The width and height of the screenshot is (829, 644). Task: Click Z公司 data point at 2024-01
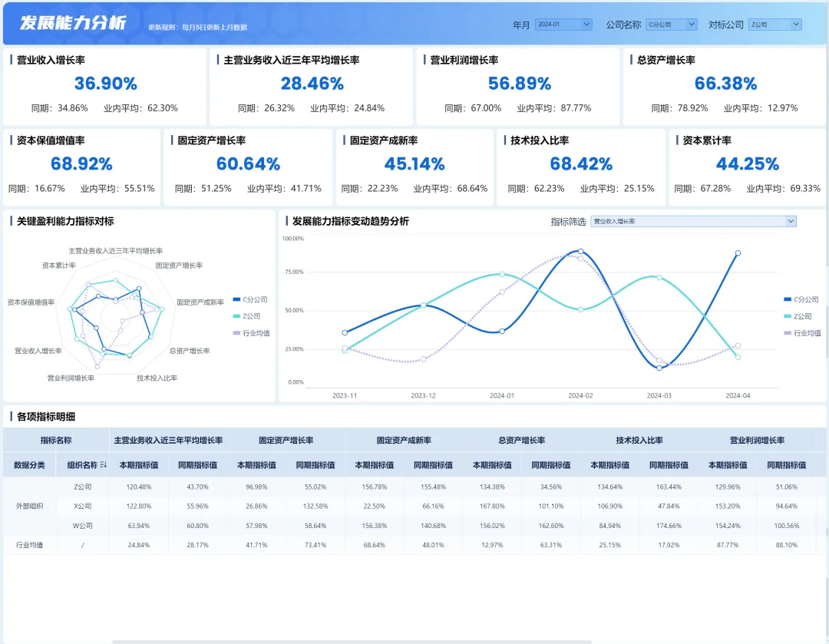502,274
